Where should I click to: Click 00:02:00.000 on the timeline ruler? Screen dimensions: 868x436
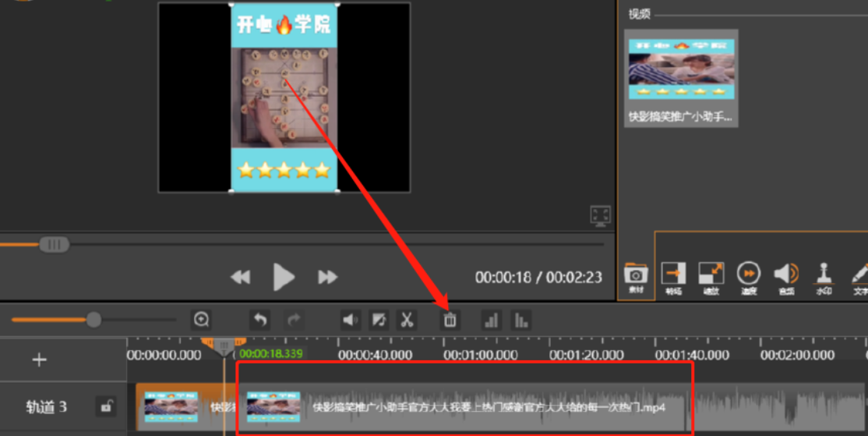797,355
